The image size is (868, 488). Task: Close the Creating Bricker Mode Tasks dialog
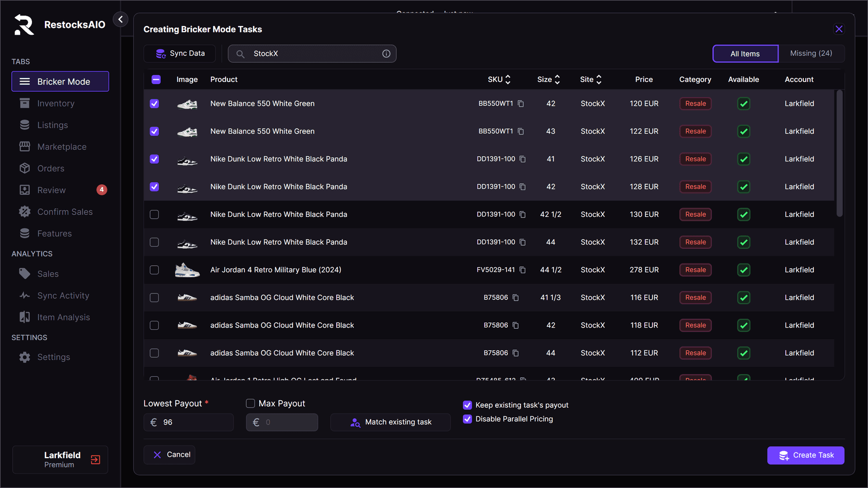839,29
